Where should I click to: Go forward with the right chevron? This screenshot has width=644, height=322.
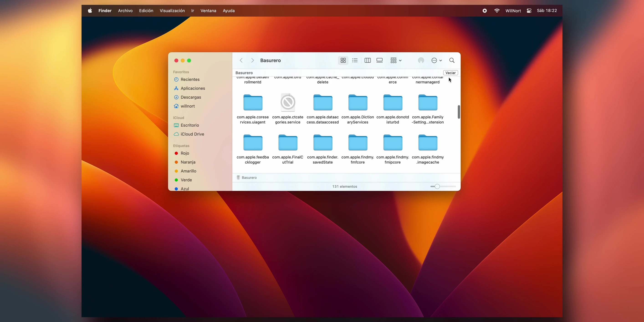[253, 60]
